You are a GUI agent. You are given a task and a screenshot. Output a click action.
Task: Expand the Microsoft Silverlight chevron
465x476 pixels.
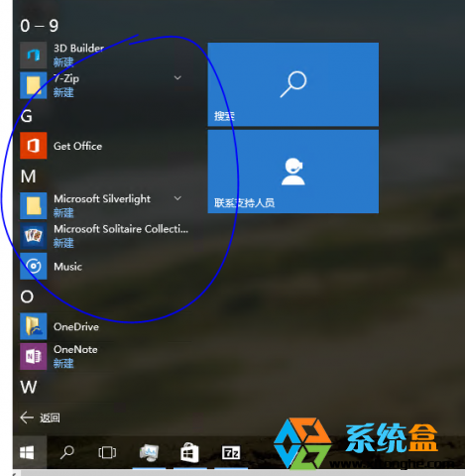(x=177, y=198)
